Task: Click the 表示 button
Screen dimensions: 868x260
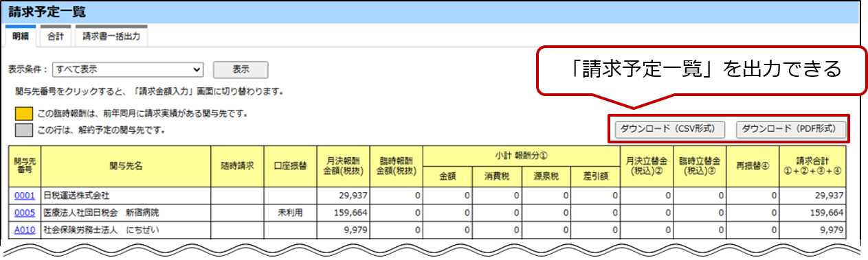Action: (x=241, y=69)
